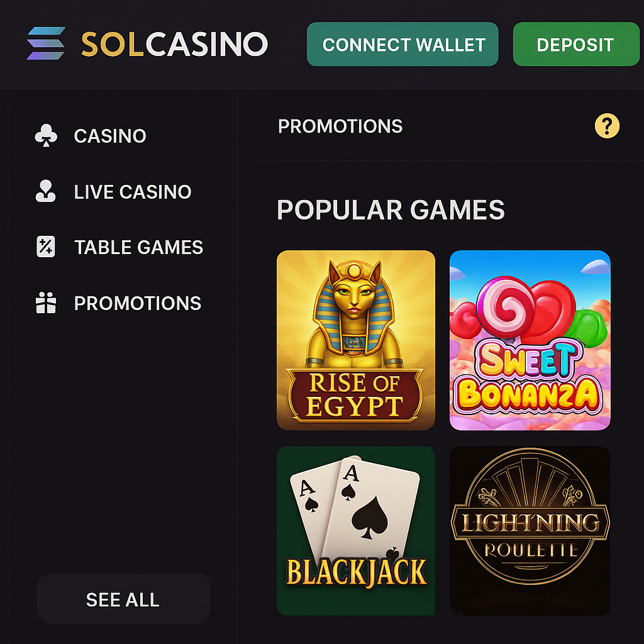Click the POPULAR GAMES heading
644x644 pixels.
coord(390,210)
